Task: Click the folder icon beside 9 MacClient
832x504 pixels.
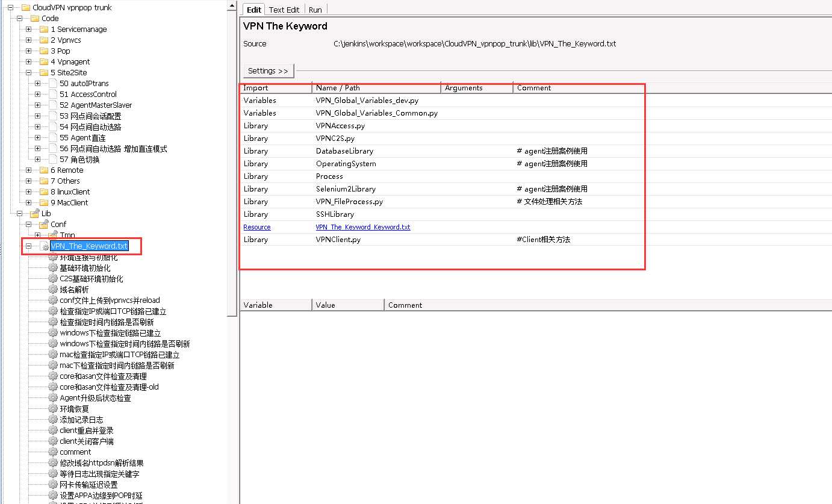Action: [44, 203]
